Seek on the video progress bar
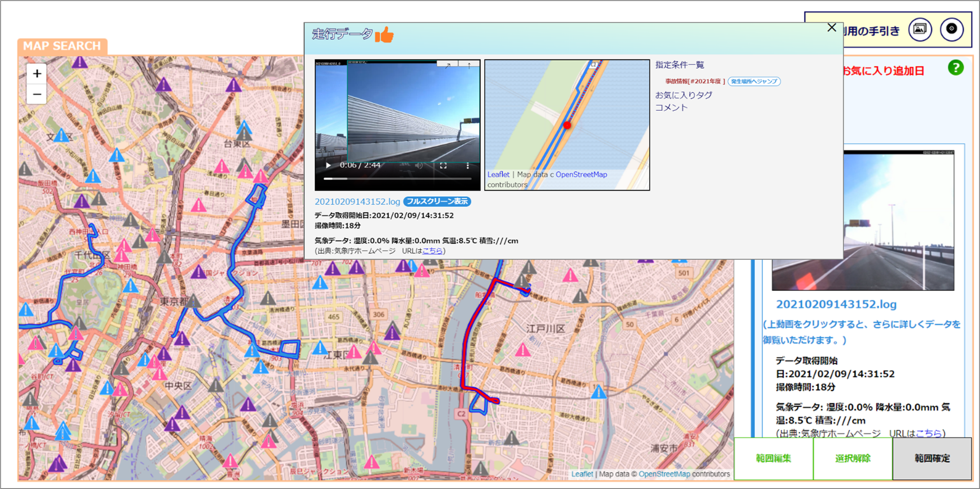The image size is (980, 489). [397, 178]
